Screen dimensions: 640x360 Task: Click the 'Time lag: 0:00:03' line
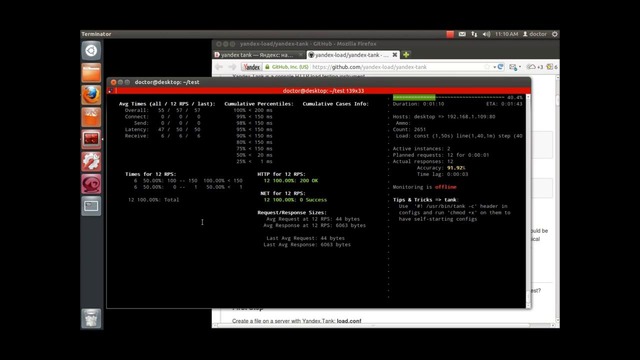click(x=442, y=174)
